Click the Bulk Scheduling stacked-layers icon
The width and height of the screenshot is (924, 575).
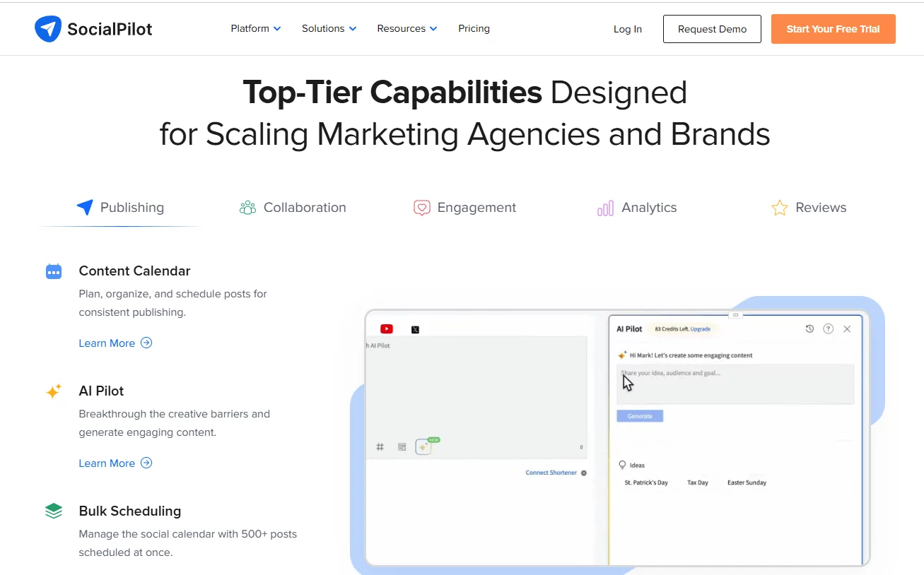pos(53,510)
